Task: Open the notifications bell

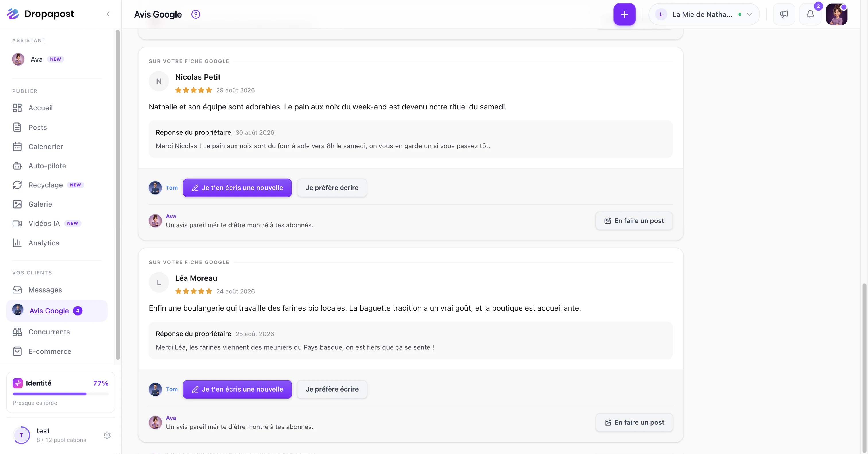Action: (810, 14)
